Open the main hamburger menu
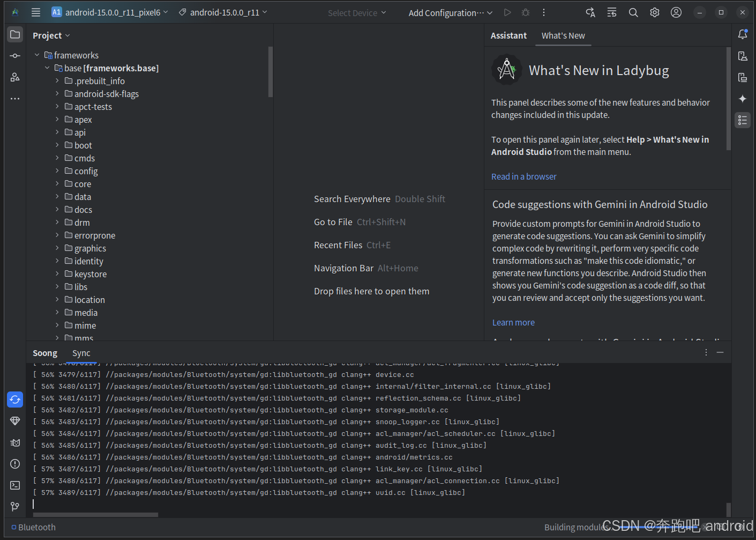 pyautogui.click(x=36, y=12)
